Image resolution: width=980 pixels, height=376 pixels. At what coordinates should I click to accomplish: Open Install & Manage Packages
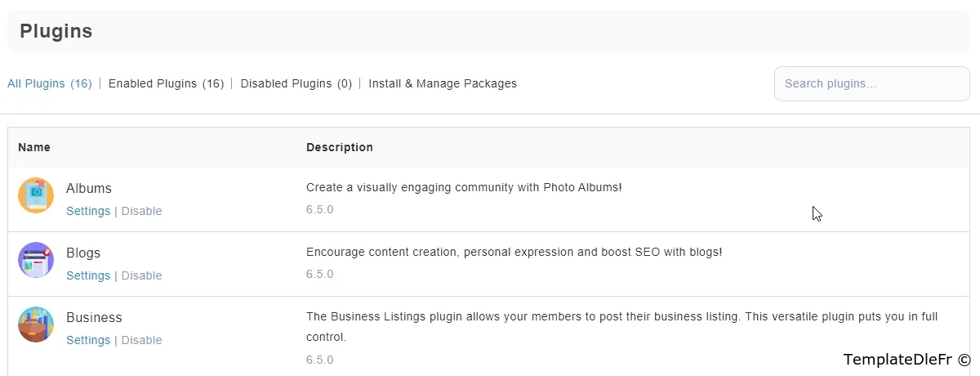click(442, 83)
